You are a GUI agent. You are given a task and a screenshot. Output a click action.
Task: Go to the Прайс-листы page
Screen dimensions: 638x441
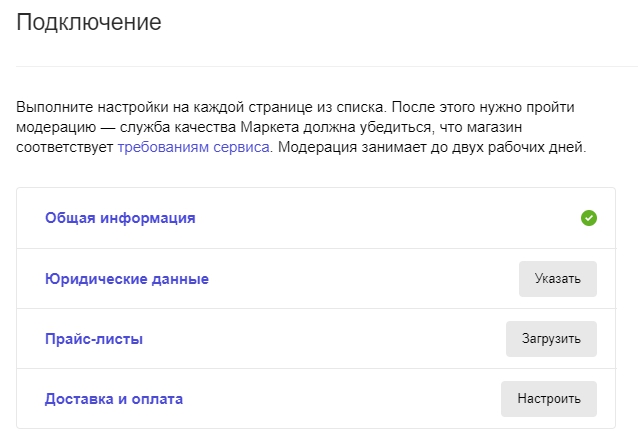pos(94,339)
